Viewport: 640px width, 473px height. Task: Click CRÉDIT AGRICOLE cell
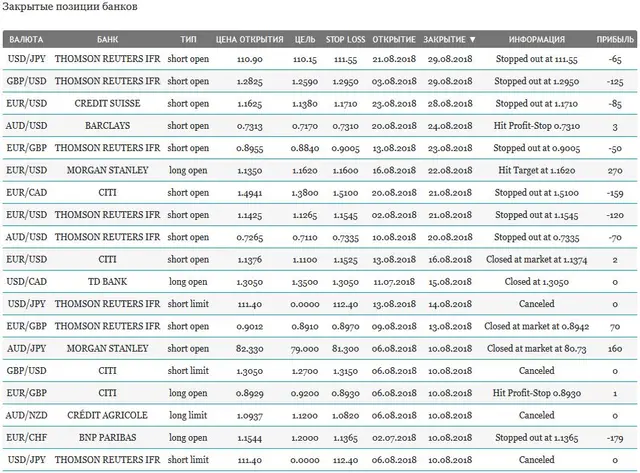(x=107, y=415)
